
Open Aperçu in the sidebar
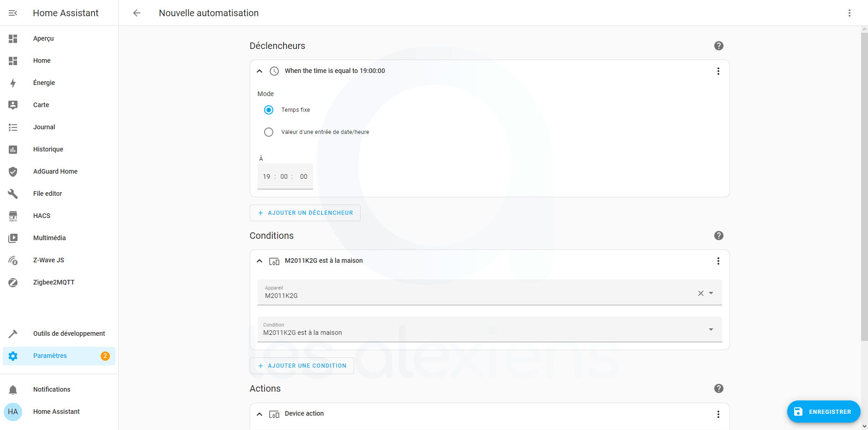59,39
